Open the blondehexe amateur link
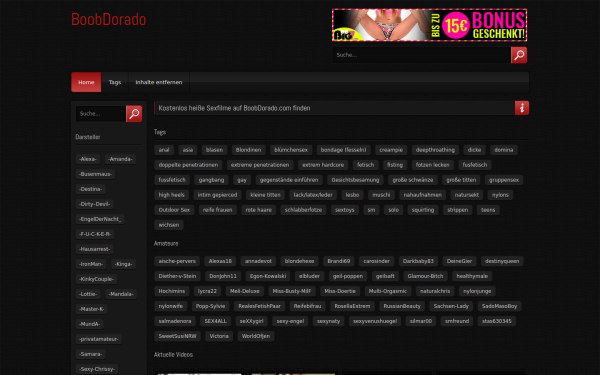This screenshot has width=600, height=375. click(x=300, y=261)
